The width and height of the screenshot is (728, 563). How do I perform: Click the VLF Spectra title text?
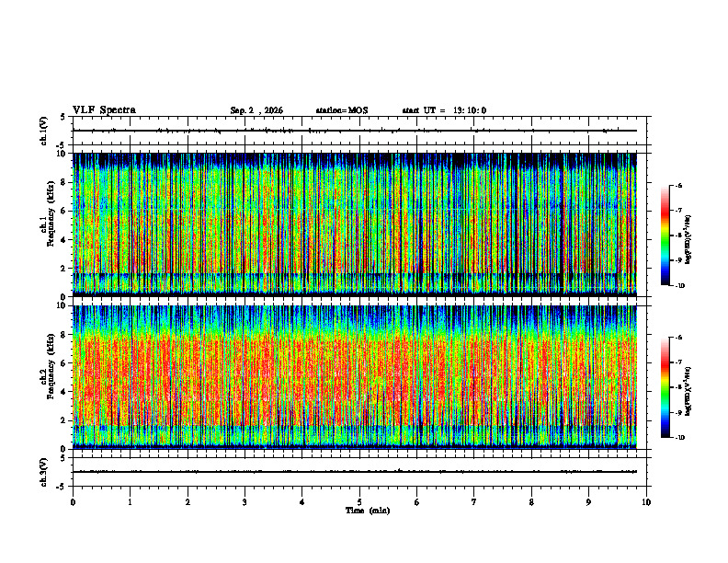[x=104, y=110]
